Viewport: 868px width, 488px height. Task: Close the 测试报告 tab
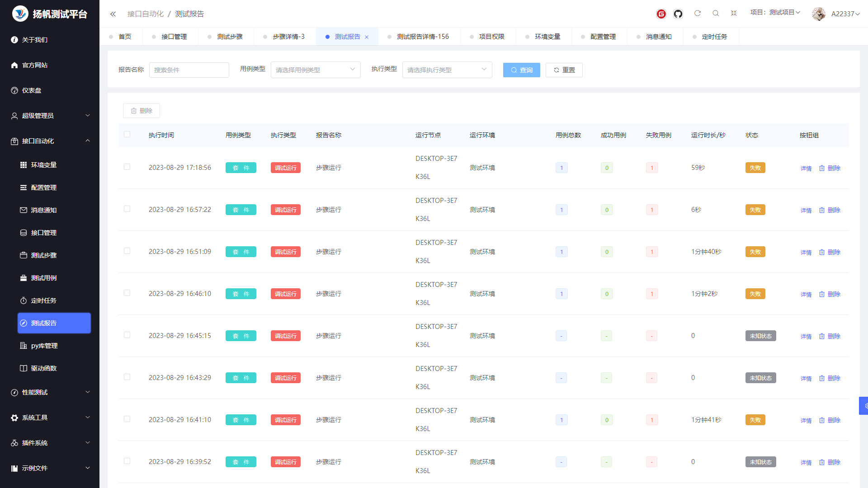click(x=367, y=37)
